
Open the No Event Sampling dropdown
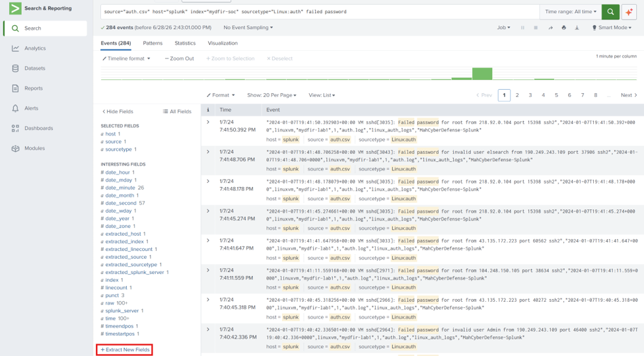pos(248,28)
